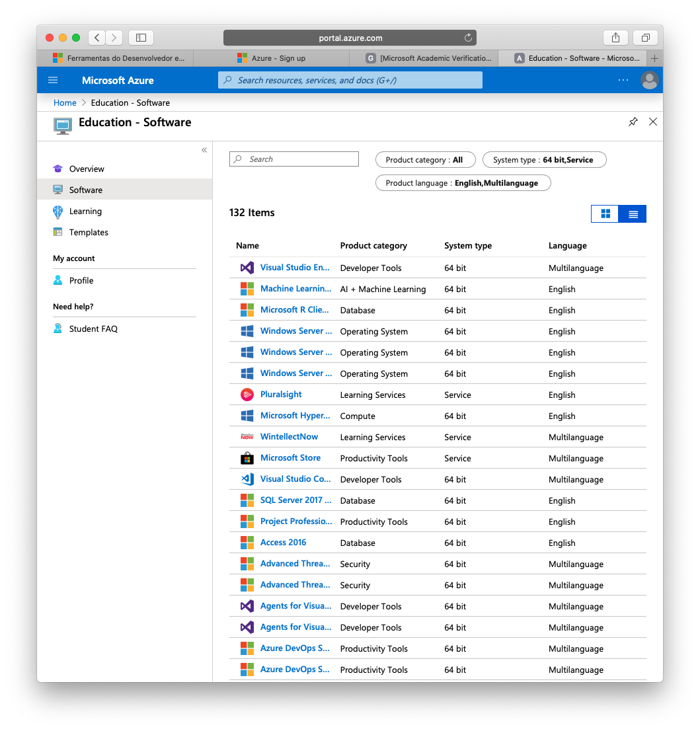Image resolution: width=700 pixels, height=731 pixels.
Task: Switch to Ferramentas do Desenvolvedor browser tab
Action: (x=115, y=58)
